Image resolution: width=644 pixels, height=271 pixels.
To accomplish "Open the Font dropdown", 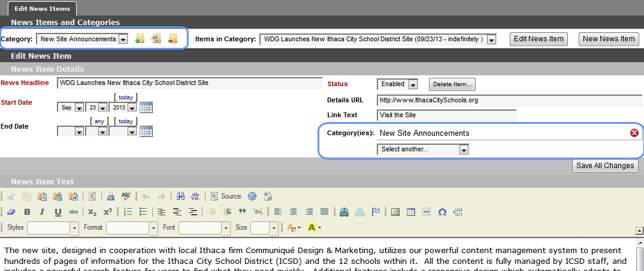I will pos(204,227).
